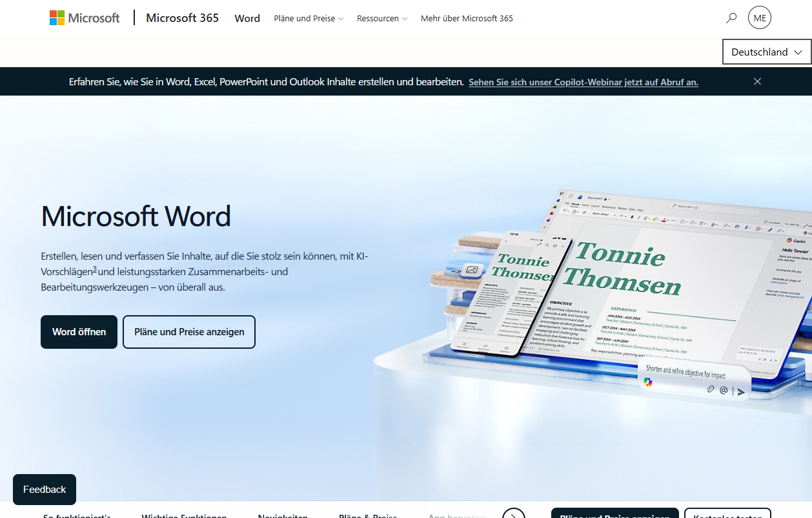Dismiss the Copilot webinar banner
The image size is (812, 518).
click(758, 81)
